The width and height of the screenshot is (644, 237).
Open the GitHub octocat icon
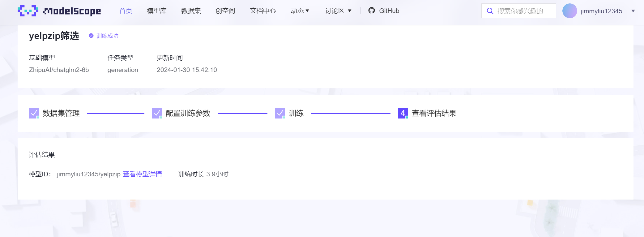[372, 11]
